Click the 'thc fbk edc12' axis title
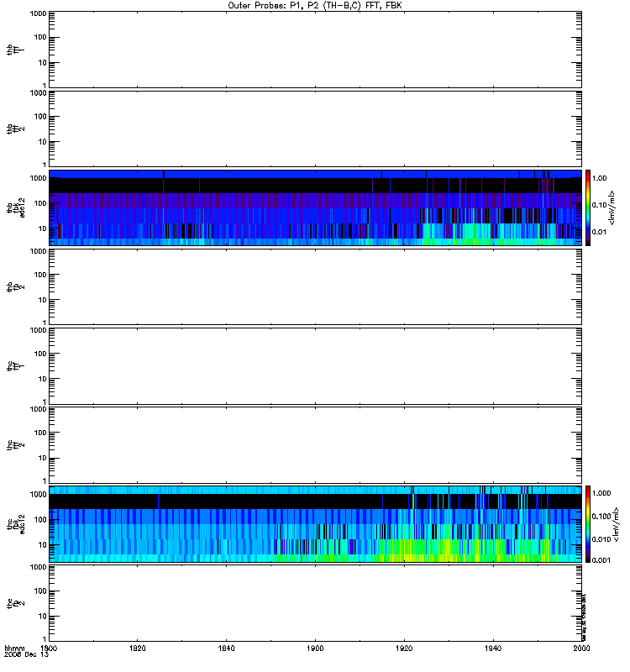The image size is (630, 672). pos(15,524)
